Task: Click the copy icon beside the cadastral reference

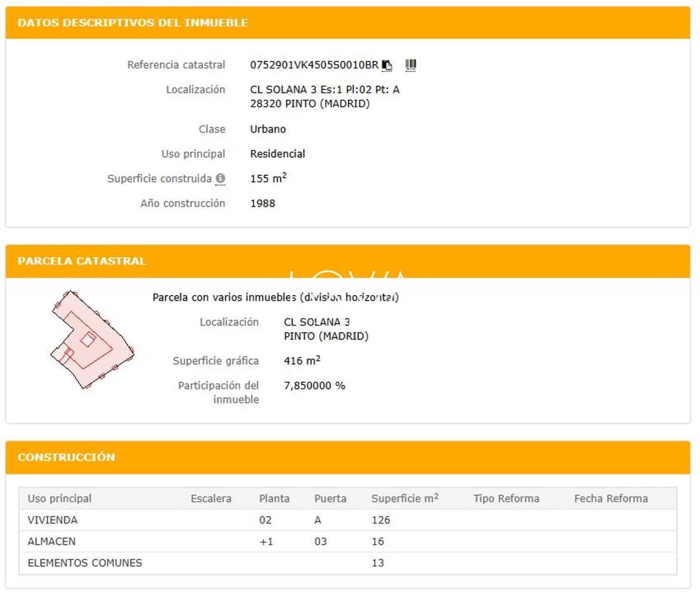Action: click(x=387, y=65)
